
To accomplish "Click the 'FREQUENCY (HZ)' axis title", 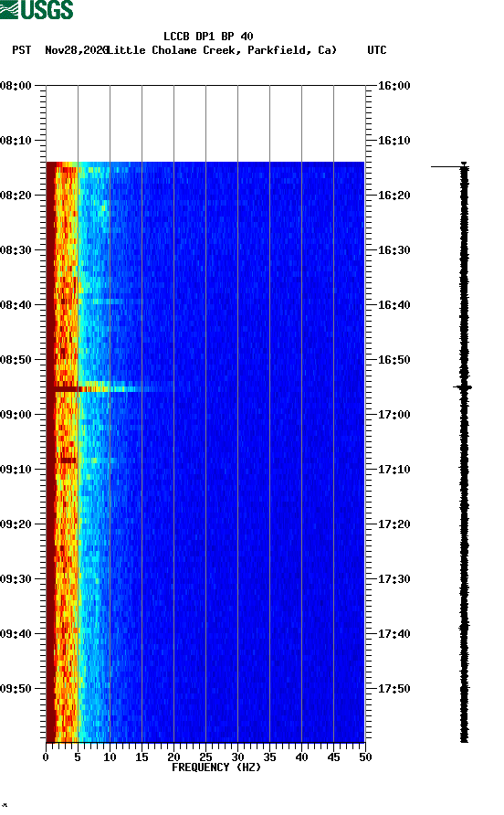I will pyautogui.click(x=216, y=767).
